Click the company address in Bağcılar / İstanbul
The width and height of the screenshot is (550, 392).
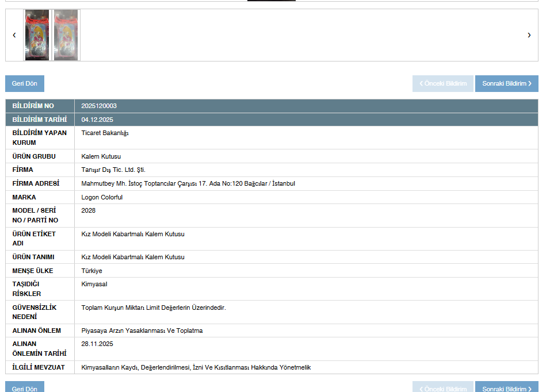tap(188, 183)
